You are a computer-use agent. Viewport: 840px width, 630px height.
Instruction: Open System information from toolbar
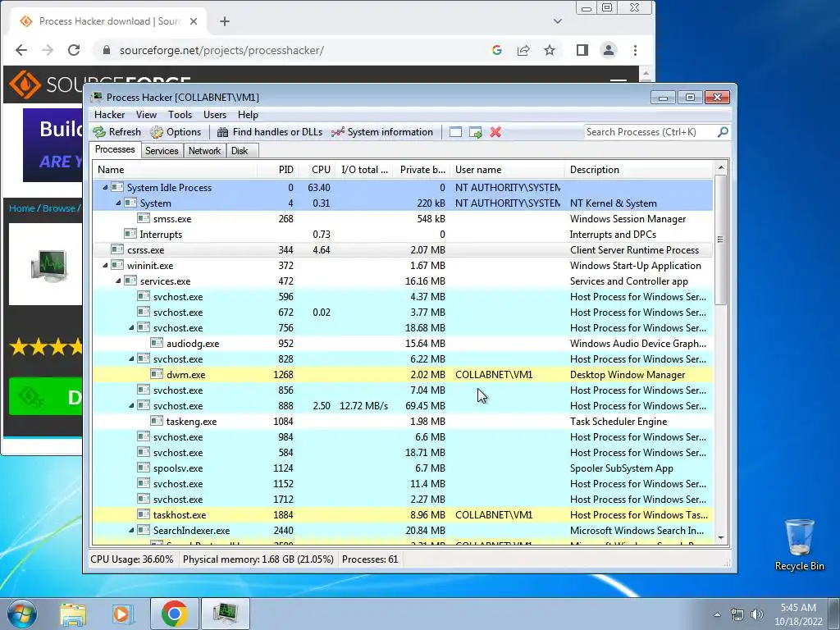382,132
